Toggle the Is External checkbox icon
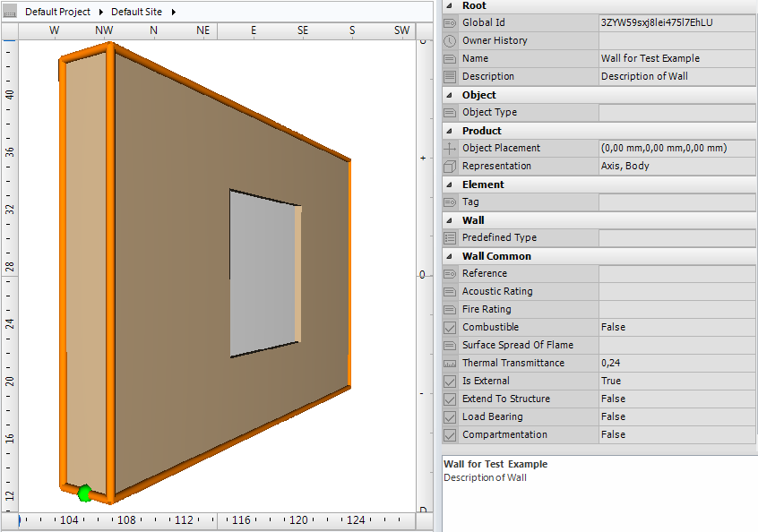The image size is (758, 532). pyautogui.click(x=450, y=381)
